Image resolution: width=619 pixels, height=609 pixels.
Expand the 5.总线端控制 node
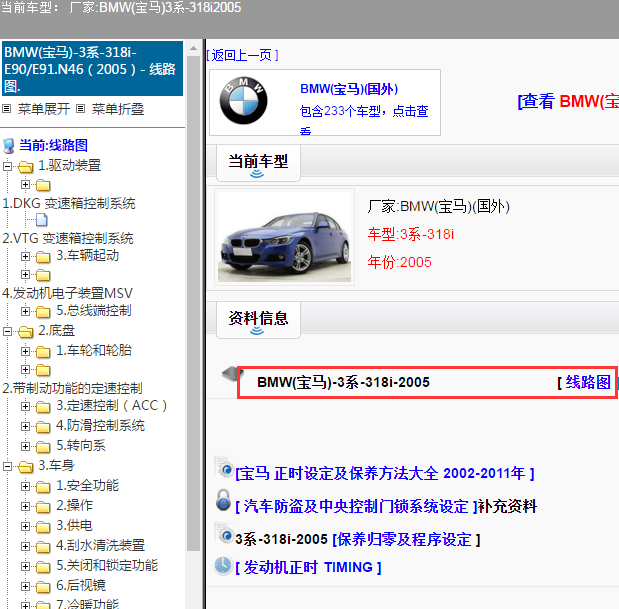(x=25, y=312)
